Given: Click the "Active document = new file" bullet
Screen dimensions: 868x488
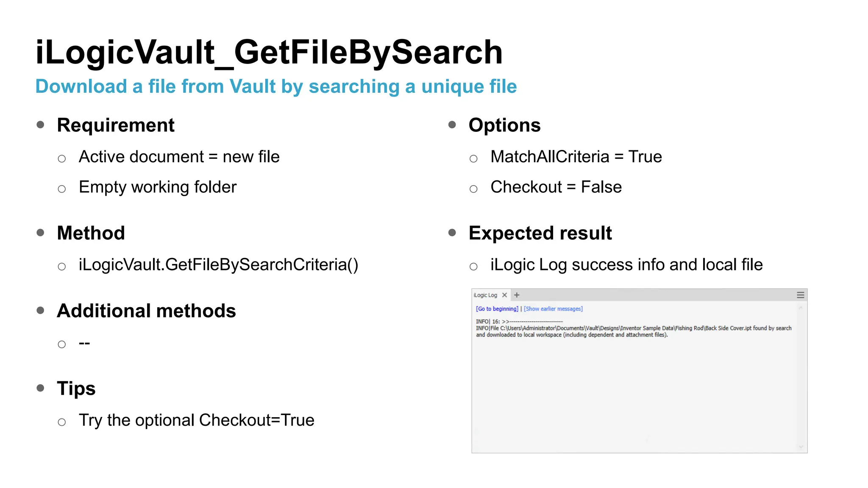Looking at the screenshot, I should pyautogui.click(x=179, y=157).
